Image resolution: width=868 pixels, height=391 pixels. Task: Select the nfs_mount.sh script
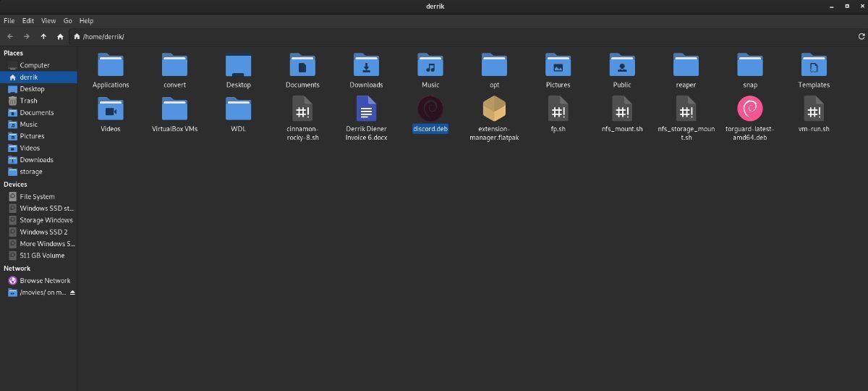pyautogui.click(x=622, y=109)
